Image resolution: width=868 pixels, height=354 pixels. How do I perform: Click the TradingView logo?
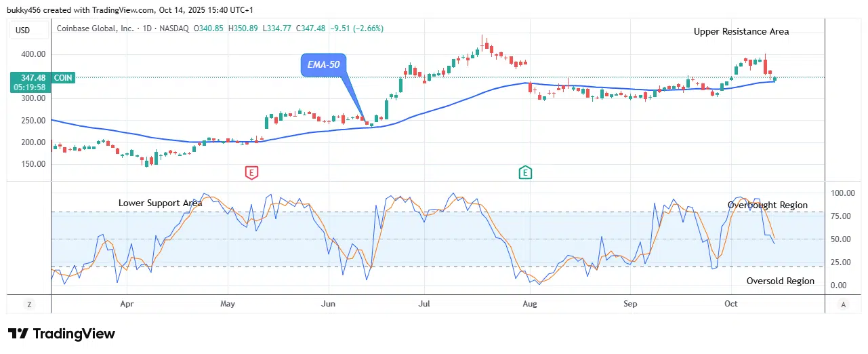[x=62, y=334]
